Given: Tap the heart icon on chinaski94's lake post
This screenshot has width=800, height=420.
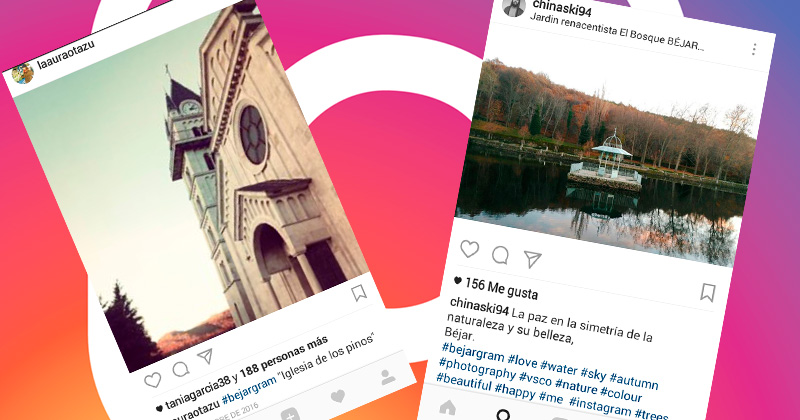Looking at the screenshot, I should [x=469, y=249].
